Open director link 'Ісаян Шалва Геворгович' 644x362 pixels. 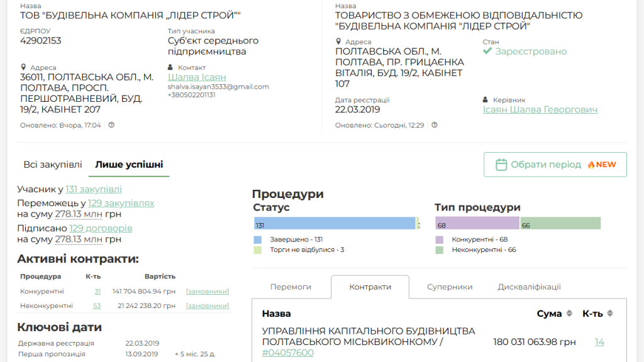(540, 109)
